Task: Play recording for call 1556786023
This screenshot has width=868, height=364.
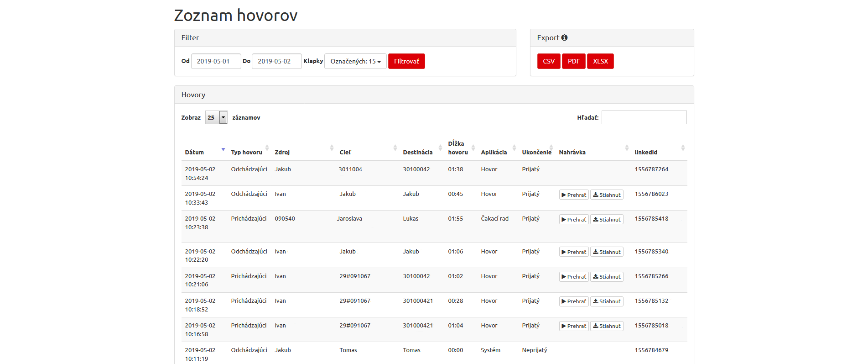Action: click(574, 195)
